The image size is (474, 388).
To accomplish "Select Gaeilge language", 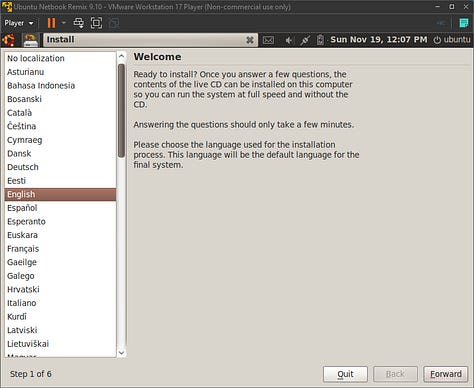I will coord(60,262).
